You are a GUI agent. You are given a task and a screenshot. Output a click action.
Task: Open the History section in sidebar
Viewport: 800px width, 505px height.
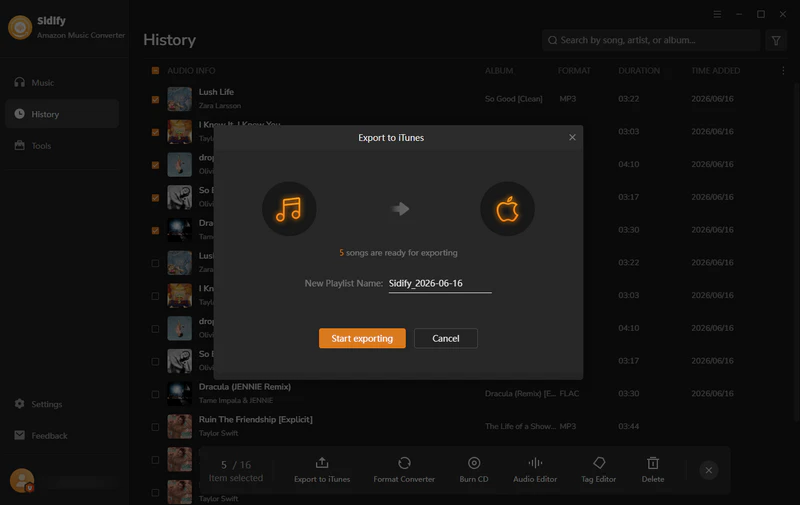(x=62, y=114)
